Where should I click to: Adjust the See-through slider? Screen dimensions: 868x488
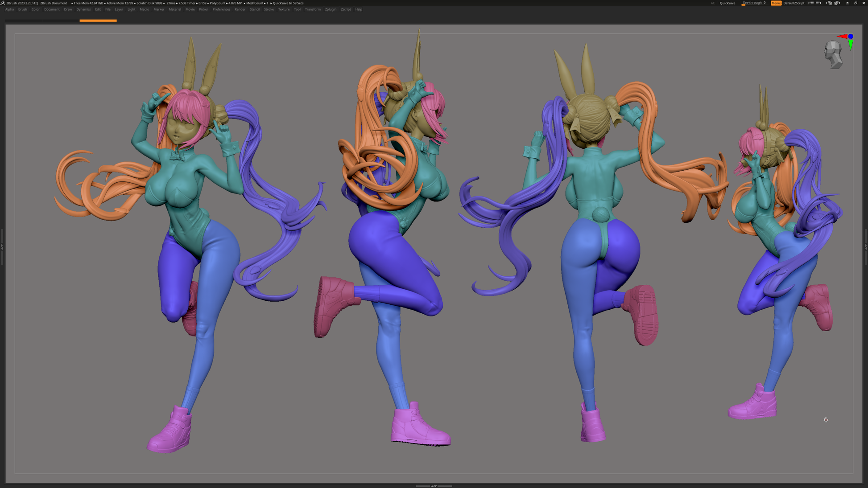[754, 3]
